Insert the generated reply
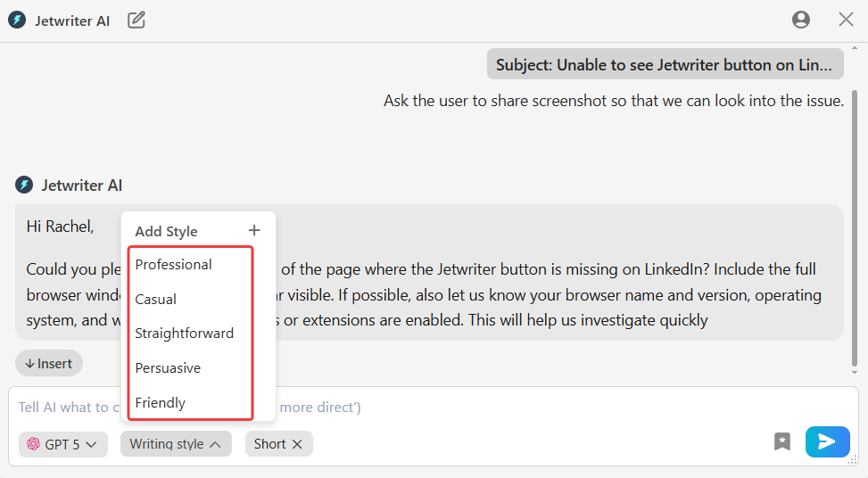 (49, 364)
